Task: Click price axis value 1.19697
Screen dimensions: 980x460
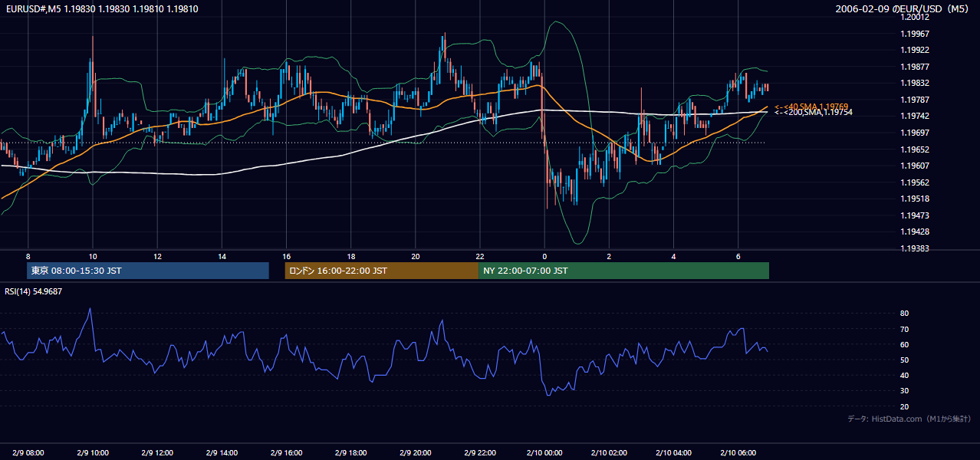Action: click(x=916, y=133)
